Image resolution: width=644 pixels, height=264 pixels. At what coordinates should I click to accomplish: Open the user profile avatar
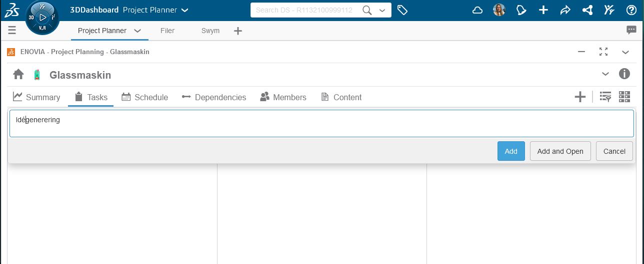(499, 10)
